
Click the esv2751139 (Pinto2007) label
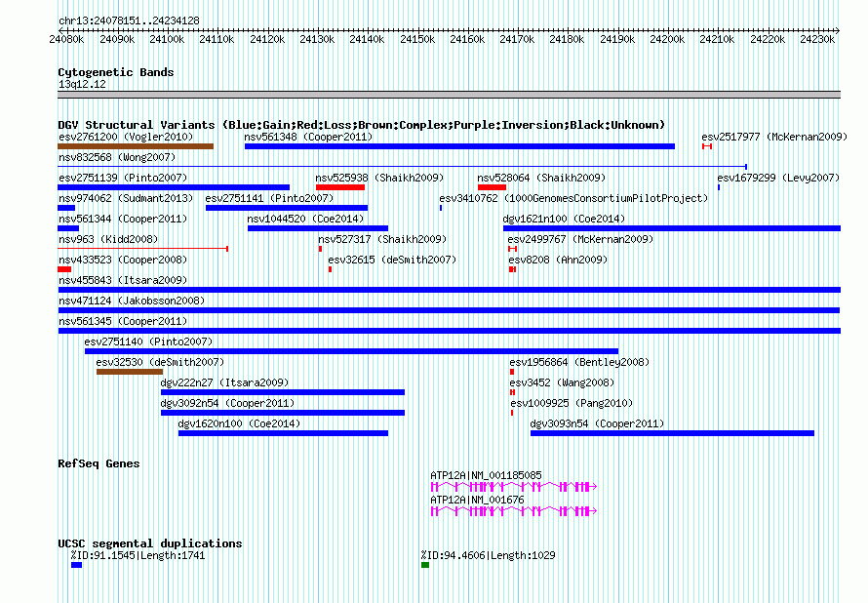point(123,178)
